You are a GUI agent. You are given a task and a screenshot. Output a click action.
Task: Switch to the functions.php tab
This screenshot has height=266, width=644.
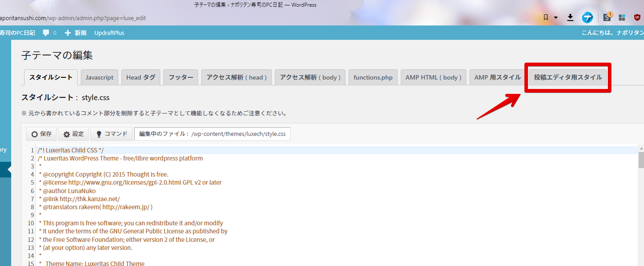pyautogui.click(x=373, y=77)
